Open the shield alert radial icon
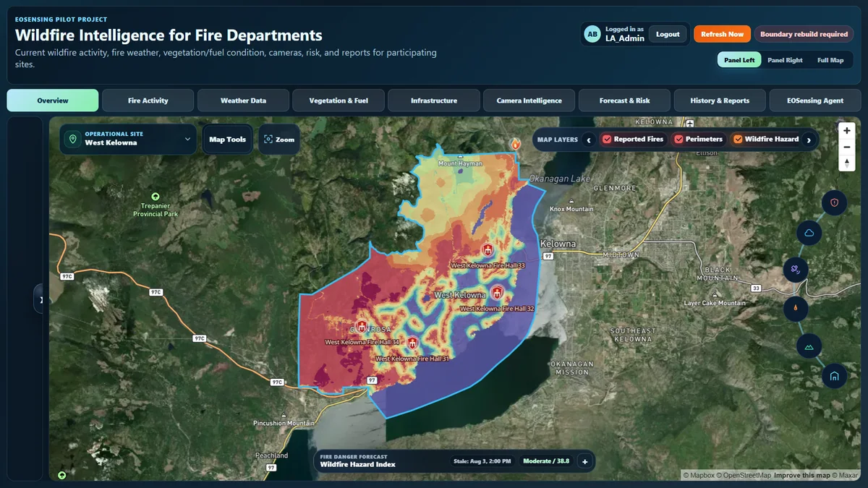The height and width of the screenshot is (488, 868). [x=834, y=202]
